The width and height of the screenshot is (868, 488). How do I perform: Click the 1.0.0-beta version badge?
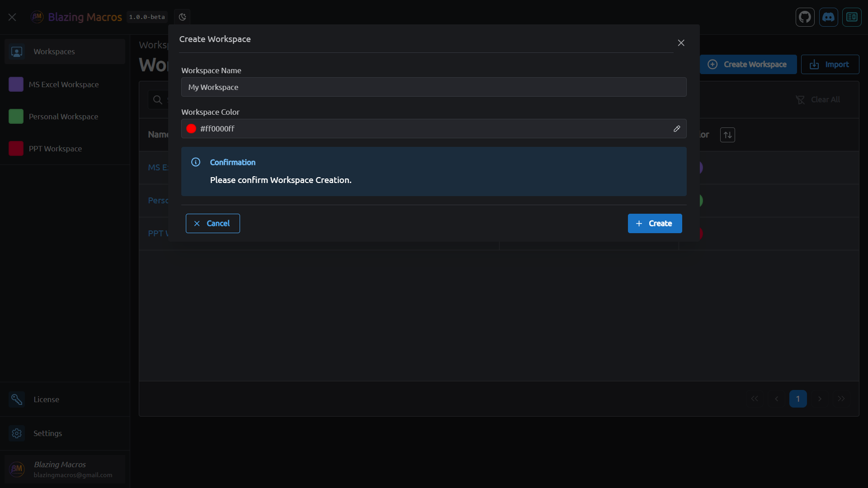(147, 17)
